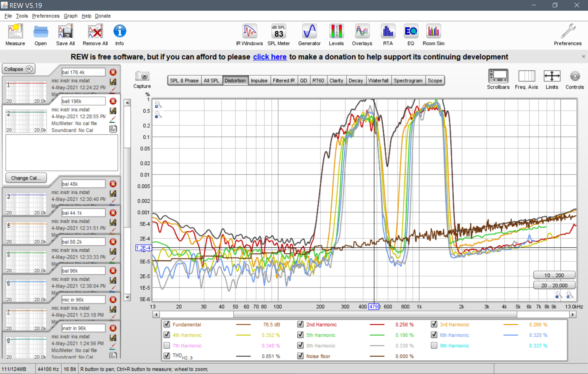Switch to the Waterfall tab
The width and height of the screenshot is (588, 374).
point(378,81)
